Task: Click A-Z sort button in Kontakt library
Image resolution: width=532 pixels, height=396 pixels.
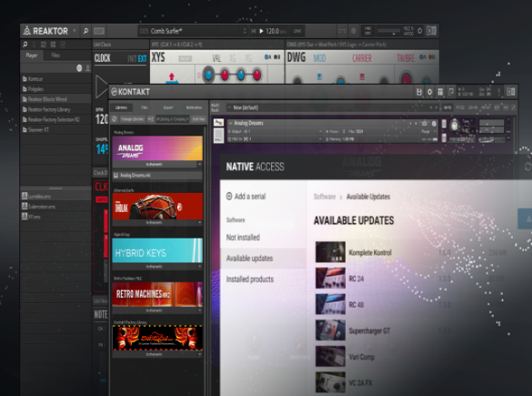Action: 151,119
